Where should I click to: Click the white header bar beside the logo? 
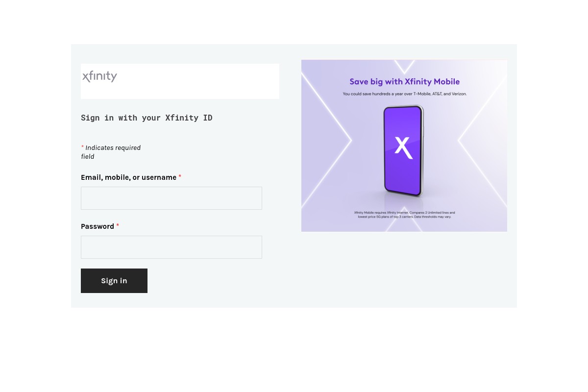(198, 81)
